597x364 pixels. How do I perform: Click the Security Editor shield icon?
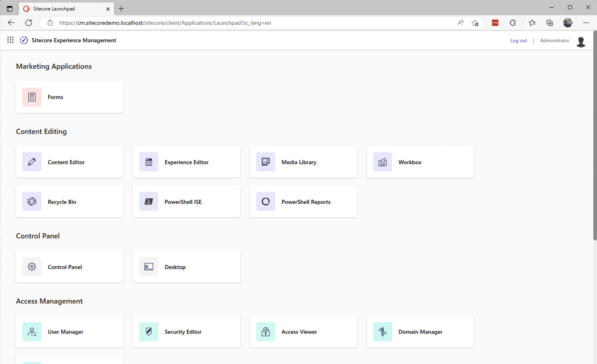click(149, 332)
